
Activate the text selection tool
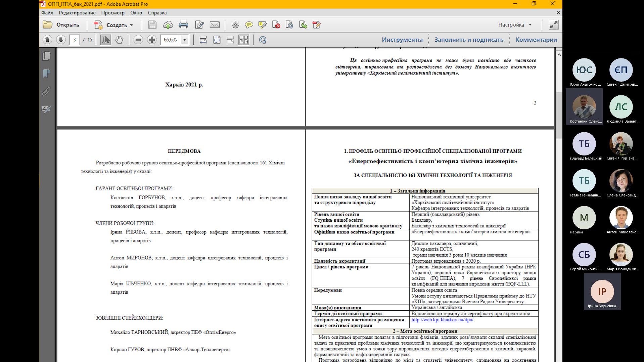(x=105, y=40)
